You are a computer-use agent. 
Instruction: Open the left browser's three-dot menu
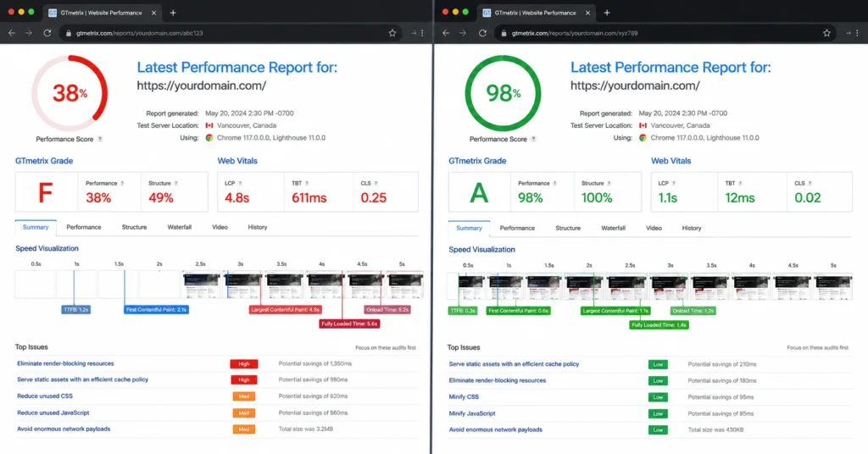click(422, 33)
